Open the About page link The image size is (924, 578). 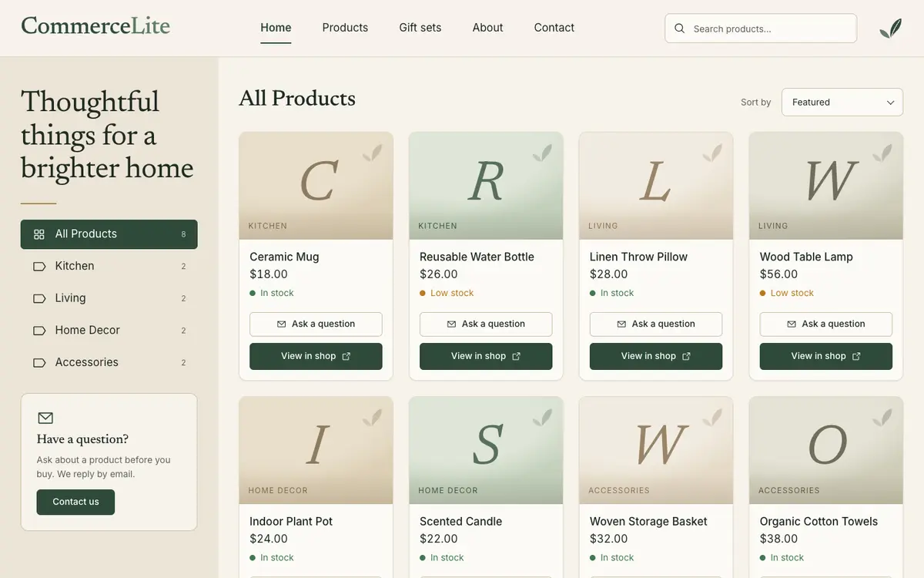tap(487, 28)
